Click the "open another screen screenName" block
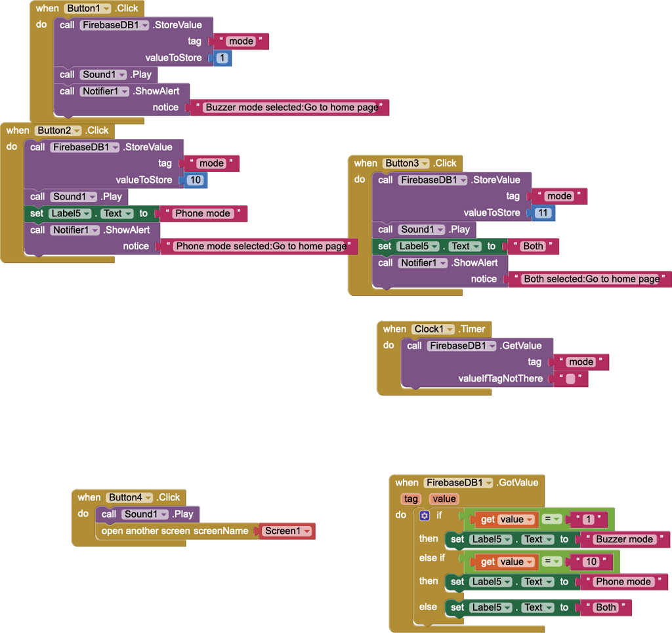 pos(175,531)
